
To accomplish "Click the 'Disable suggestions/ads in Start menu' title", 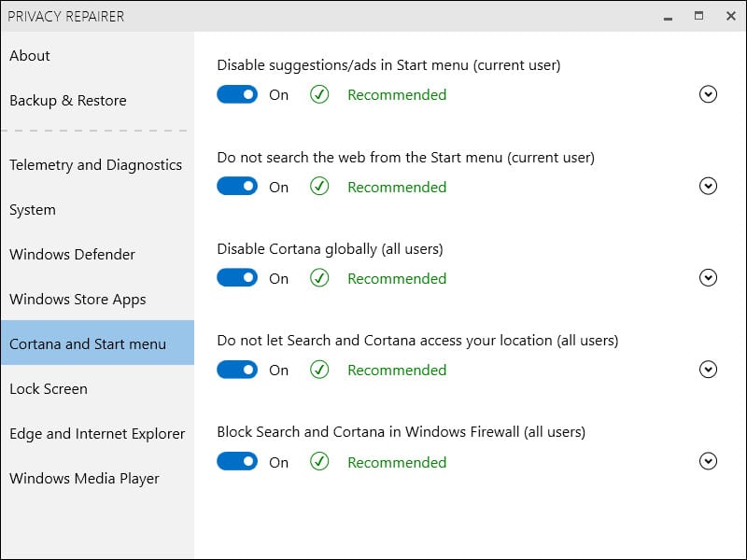I will point(388,64).
